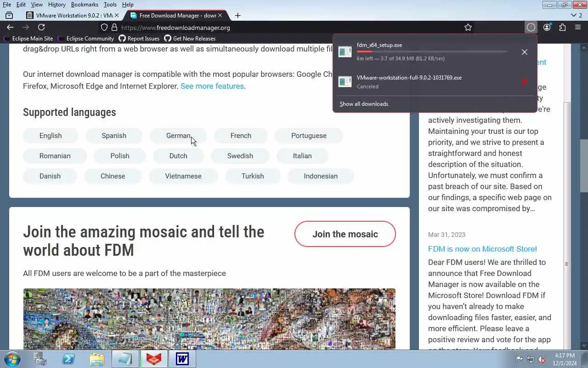Cancel the fdm_x64_setup.exe download

tap(525, 52)
